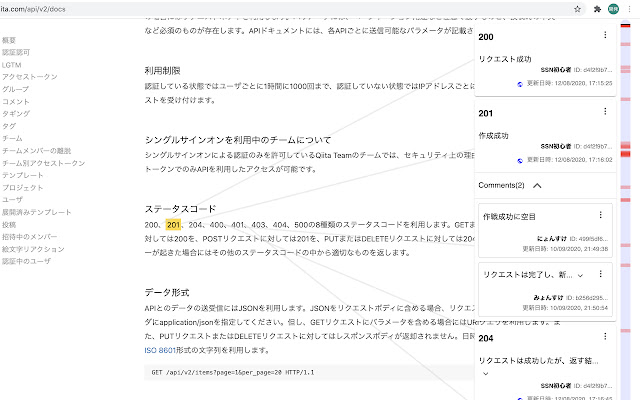Open 展開済みテンプレート in the sidebar

[36, 212]
